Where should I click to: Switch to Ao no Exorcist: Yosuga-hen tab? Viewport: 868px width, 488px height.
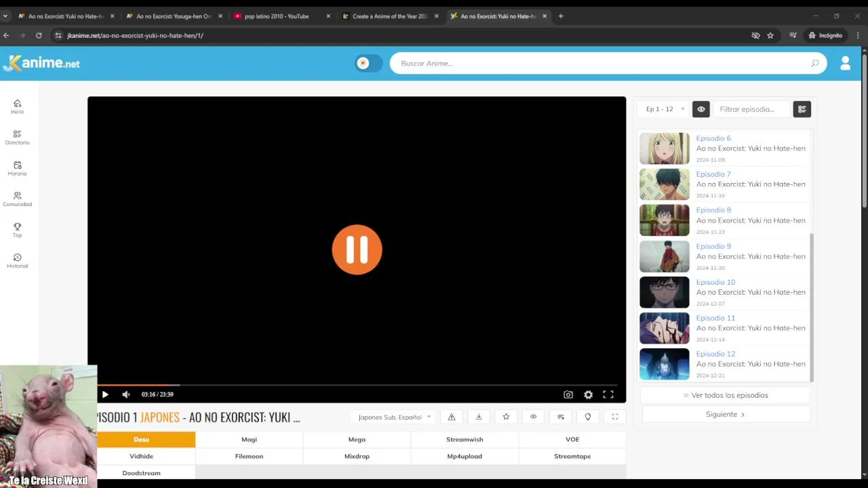click(174, 16)
